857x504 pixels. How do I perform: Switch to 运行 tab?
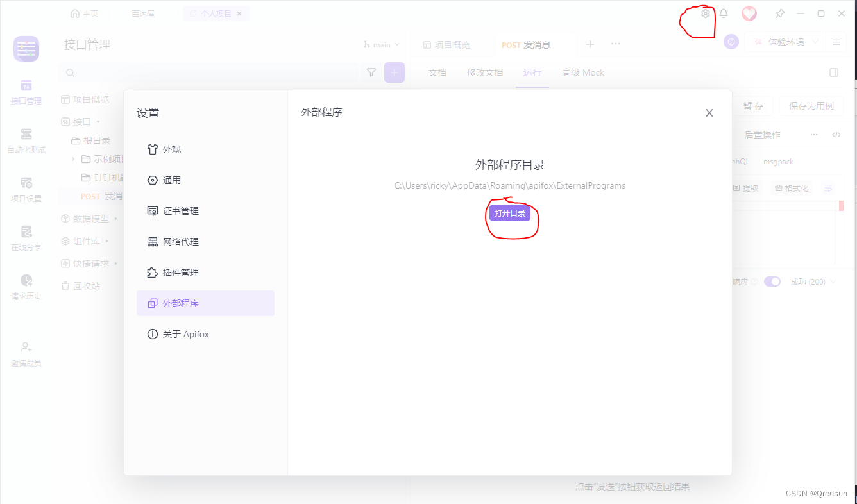pyautogui.click(x=532, y=72)
